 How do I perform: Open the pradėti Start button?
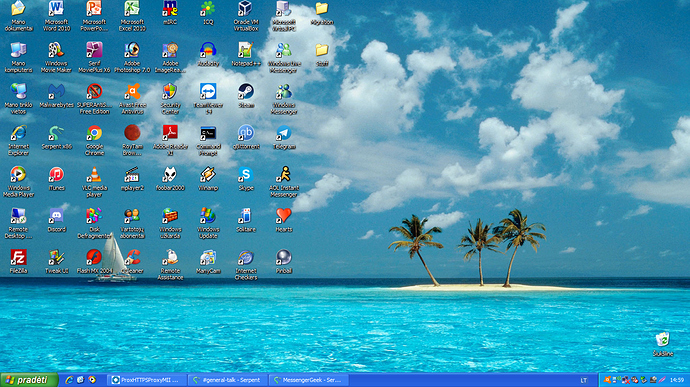29,380
